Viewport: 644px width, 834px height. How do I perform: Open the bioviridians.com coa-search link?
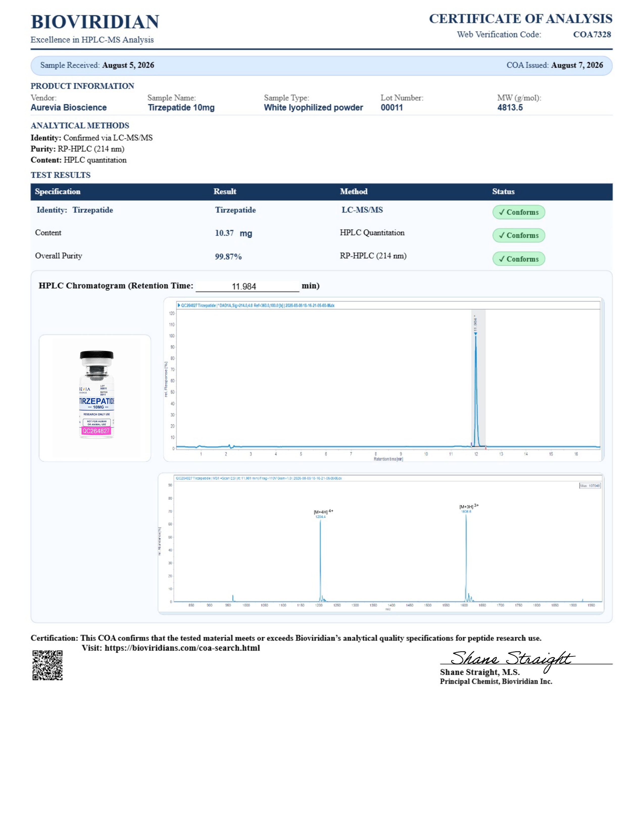182,648
